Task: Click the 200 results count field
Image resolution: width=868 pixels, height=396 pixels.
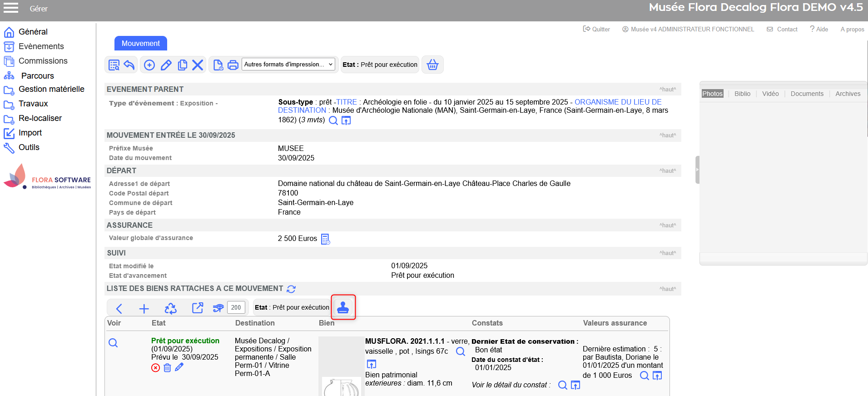Action: pyautogui.click(x=236, y=308)
